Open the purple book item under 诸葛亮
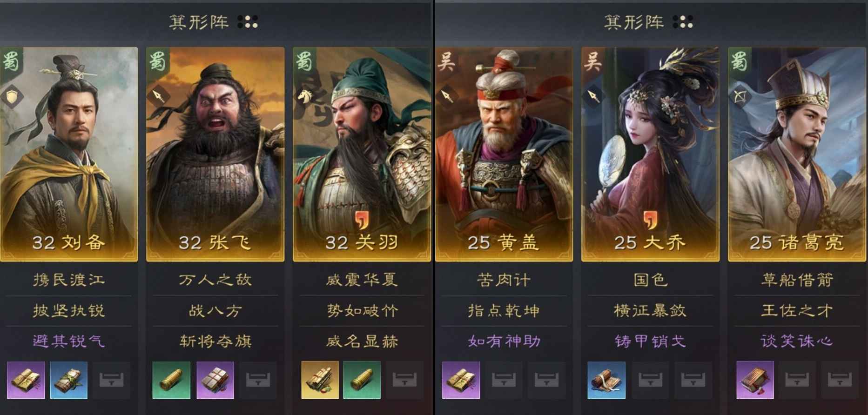The width and height of the screenshot is (868, 415). coord(755,380)
